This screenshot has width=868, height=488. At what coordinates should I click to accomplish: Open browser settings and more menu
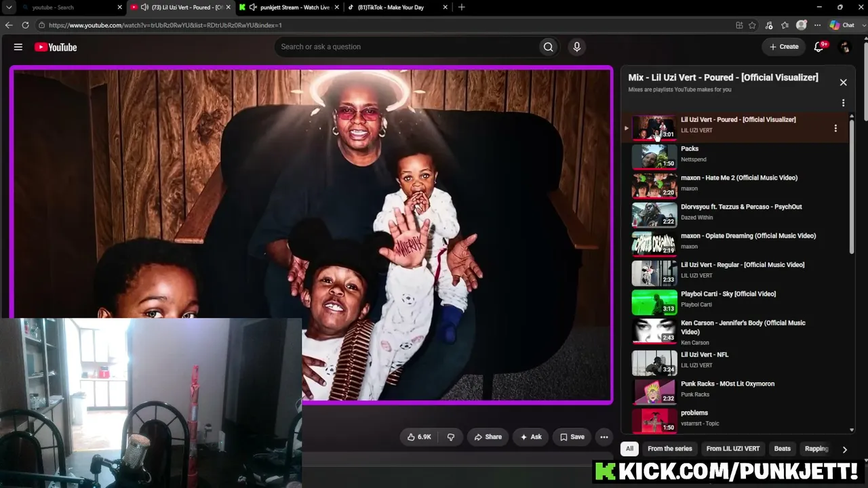[817, 25]
